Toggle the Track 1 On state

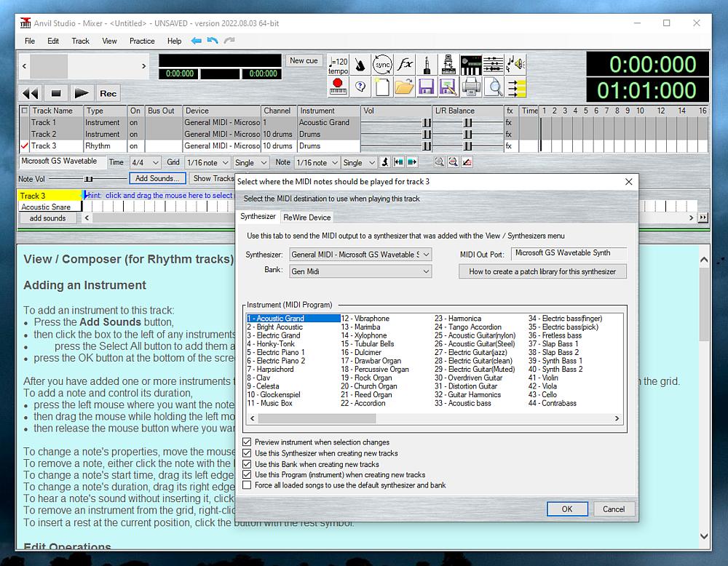click(x=134, y=122)
